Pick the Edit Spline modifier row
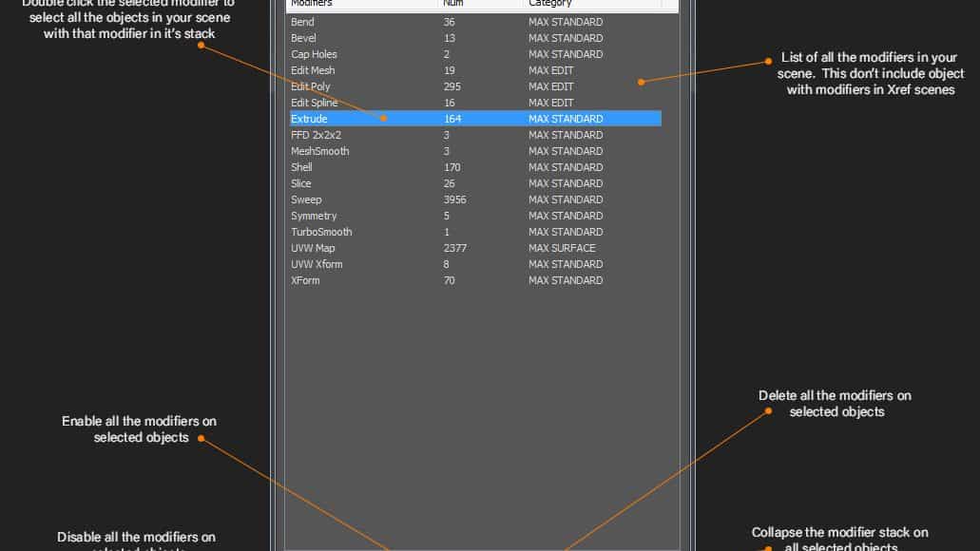Image resolution: width=980 pixels, height=551 pixels. pos(315,103)
